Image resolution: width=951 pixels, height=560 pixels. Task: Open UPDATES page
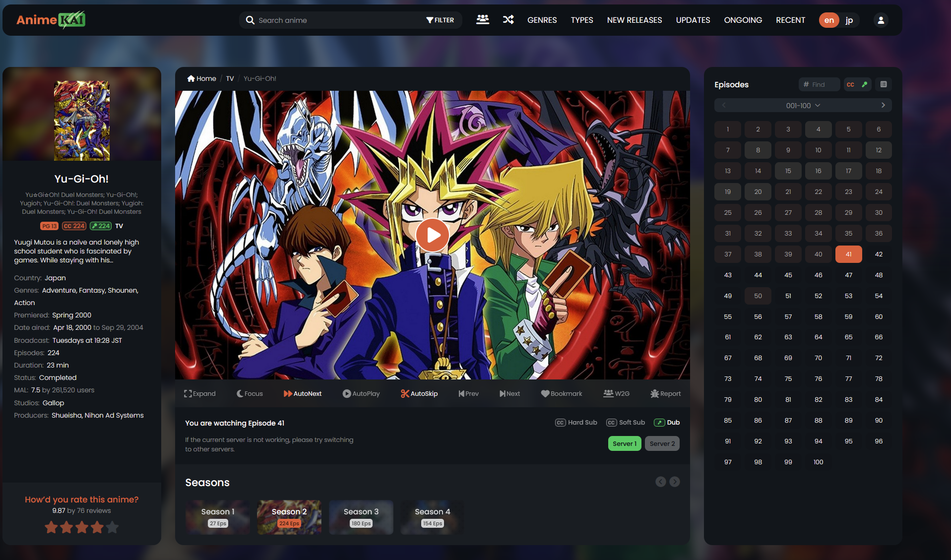coord(693,20)
